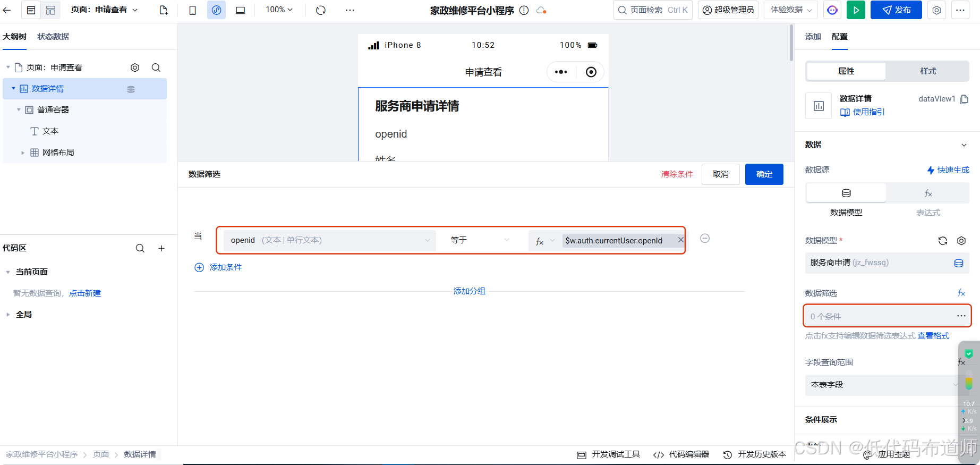Open data model settings gear icon

(x=961, y=241)
